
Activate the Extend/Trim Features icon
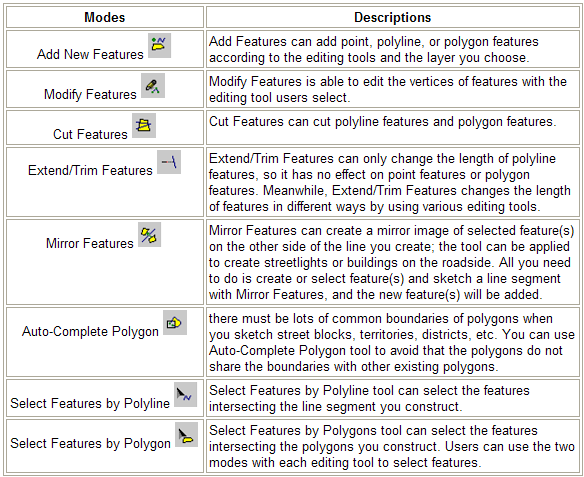(x=169, y=162)
